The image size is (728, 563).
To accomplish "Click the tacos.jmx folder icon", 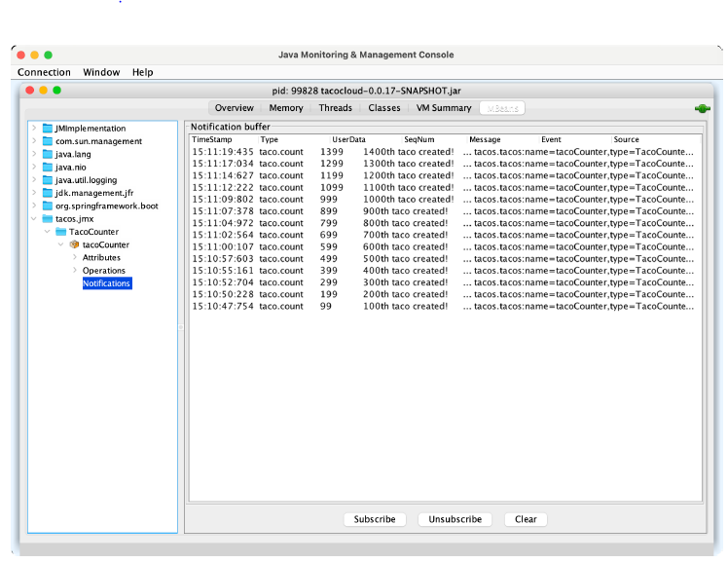I will [47, 219].
